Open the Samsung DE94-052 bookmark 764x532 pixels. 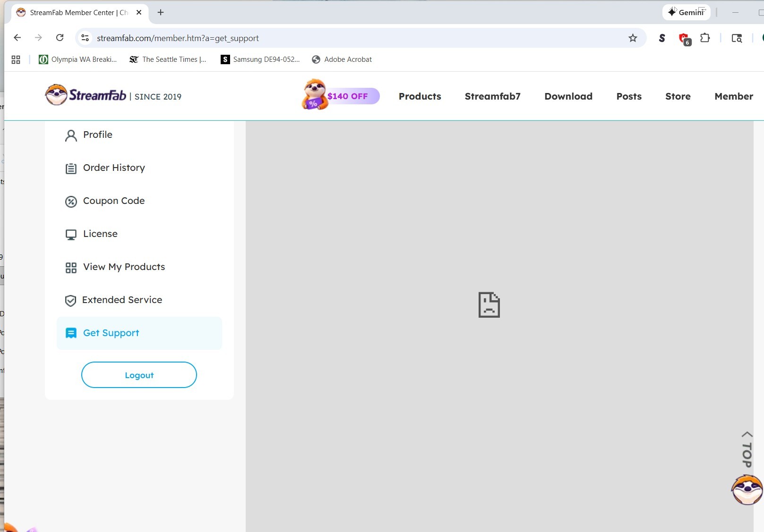(260, 59)
